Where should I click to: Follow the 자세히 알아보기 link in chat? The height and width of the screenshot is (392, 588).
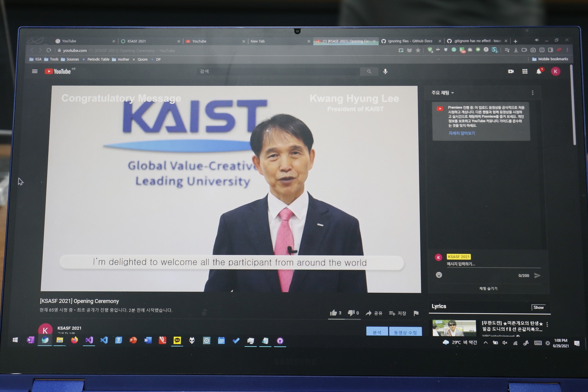pos(462,133)
